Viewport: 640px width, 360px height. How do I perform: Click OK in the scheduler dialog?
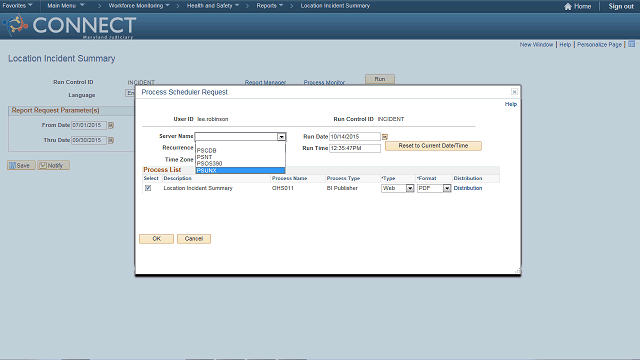pyautogui.click(x=156, y=239)
